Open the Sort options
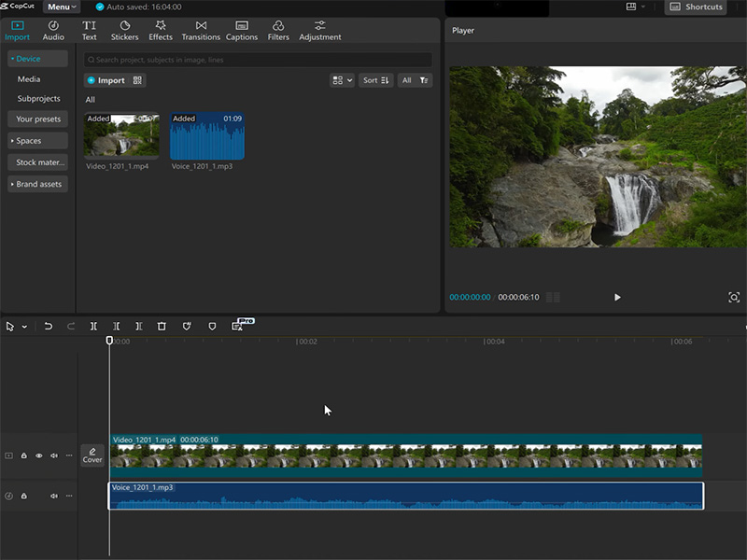 click(376, 80)
